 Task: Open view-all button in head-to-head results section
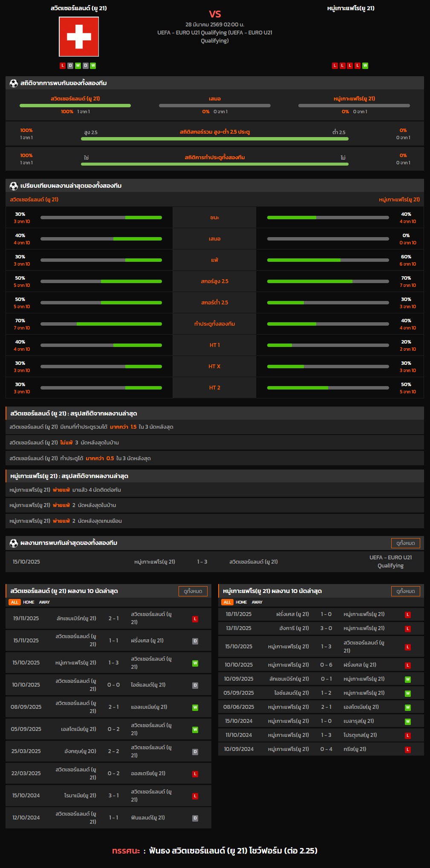point(405,543)
